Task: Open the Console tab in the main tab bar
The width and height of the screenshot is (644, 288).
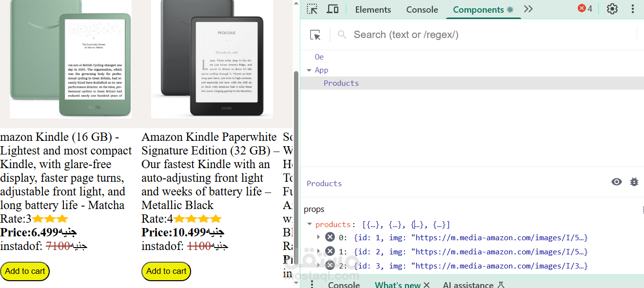Action: tap(422, 9)
